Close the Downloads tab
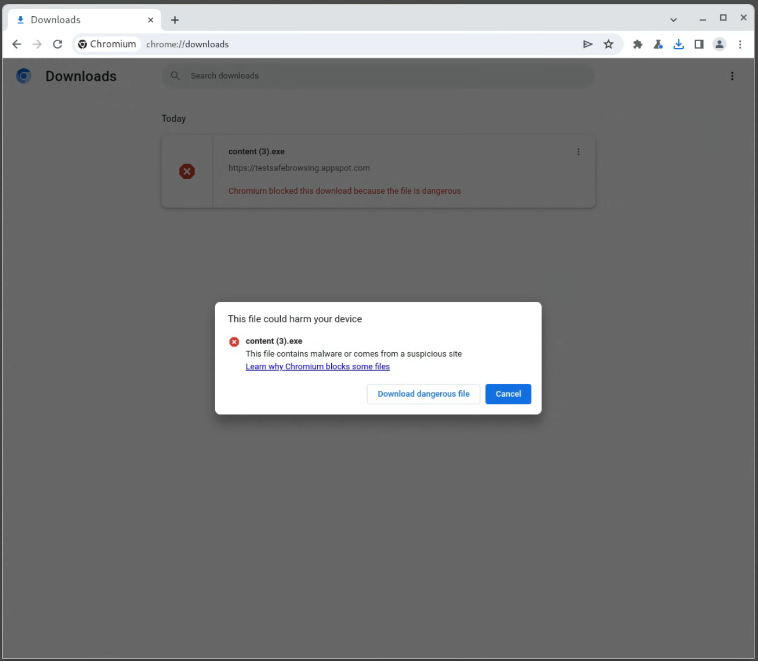758x662 pixels. [x=151, y=20]
